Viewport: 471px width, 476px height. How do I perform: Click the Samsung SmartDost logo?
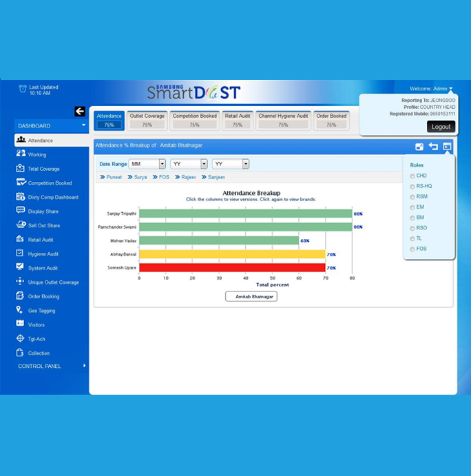(x=193, y=92)
